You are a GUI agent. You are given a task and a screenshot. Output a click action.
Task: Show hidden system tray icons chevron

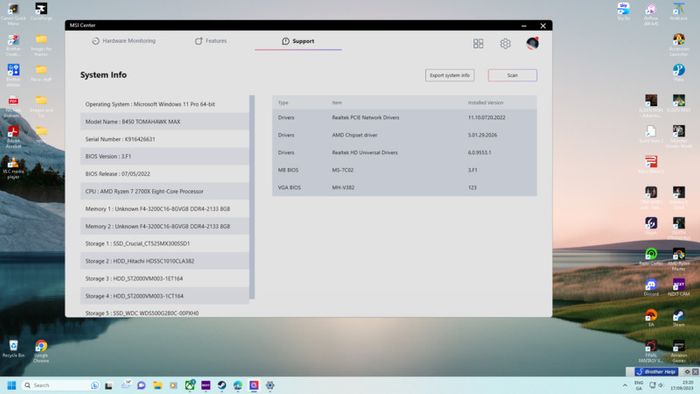point(625,385)
